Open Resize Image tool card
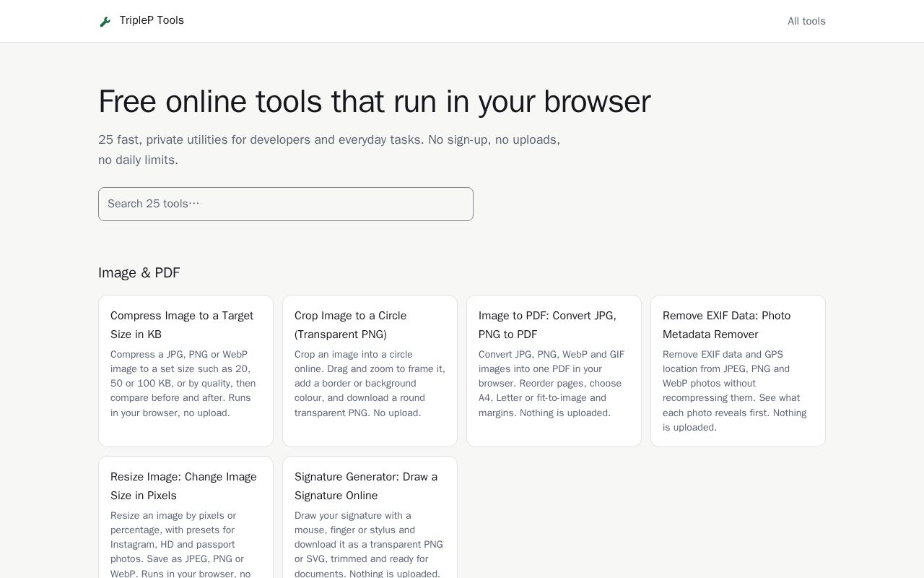The width and height of the screenshot is (924, 578). coord(186,517)
